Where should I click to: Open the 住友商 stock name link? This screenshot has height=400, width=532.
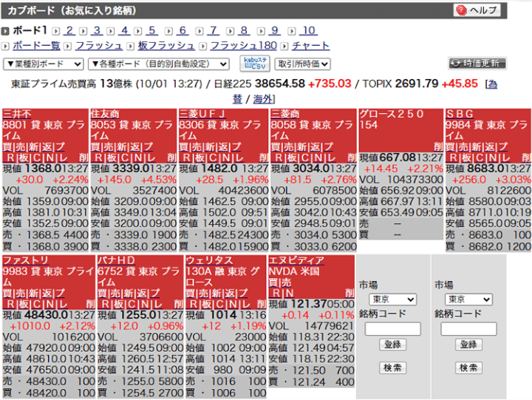tap(105, 114)
